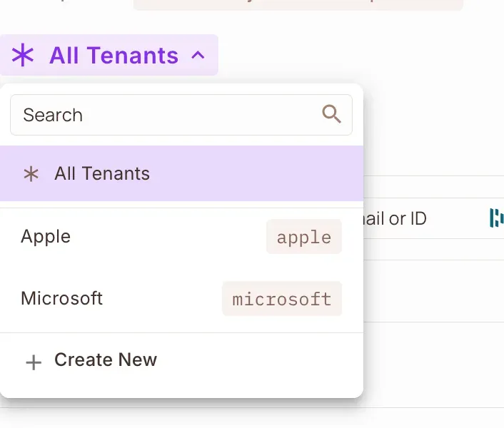Click the All Tenants selector heading text

click(x=114, y=55)
